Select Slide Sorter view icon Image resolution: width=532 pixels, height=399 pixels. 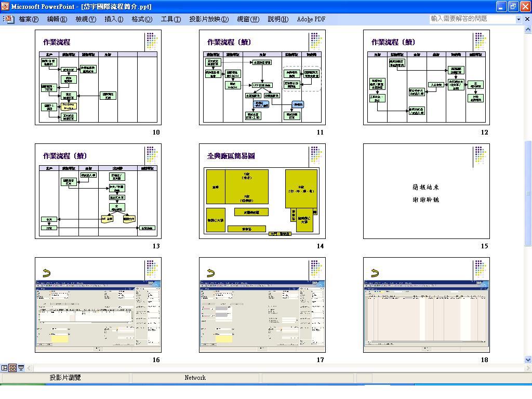13,368
